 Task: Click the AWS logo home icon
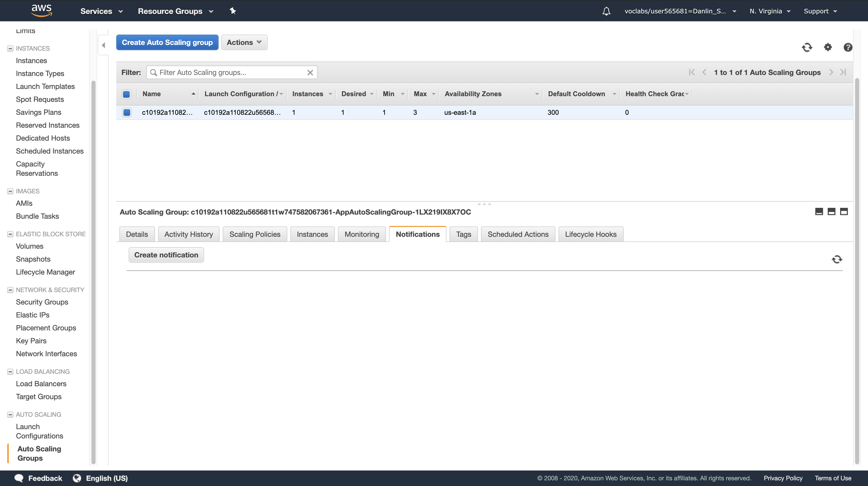point(41,10)
